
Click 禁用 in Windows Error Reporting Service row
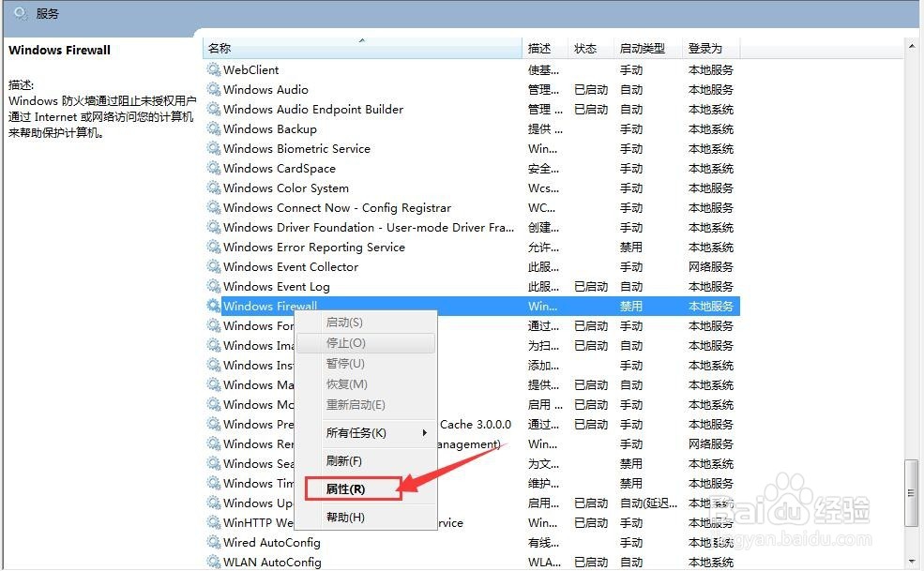click(x=631, y=247)
